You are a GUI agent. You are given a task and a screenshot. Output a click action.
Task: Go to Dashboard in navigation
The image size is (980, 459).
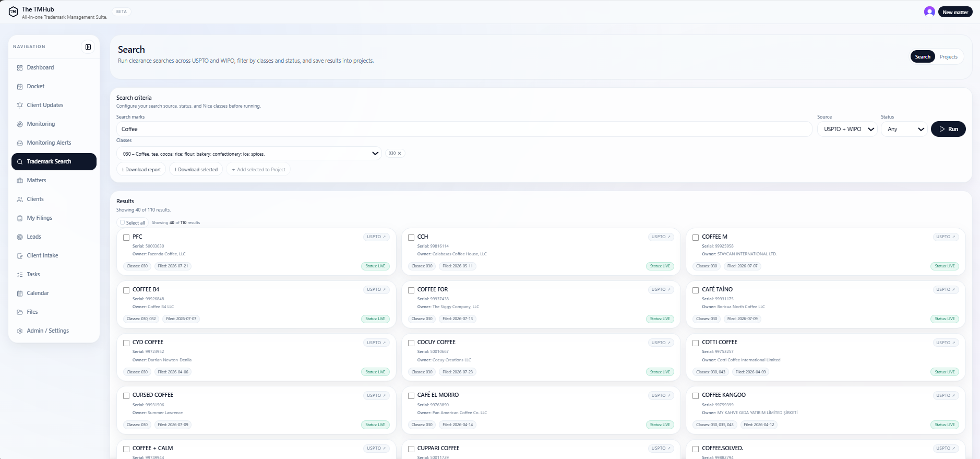tap(54, 68)
